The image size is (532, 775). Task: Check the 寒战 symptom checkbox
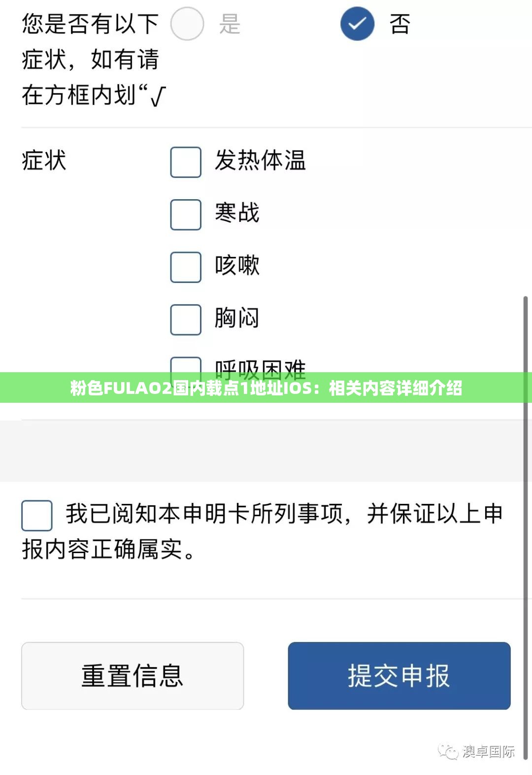pyautogui.click(x=185, y=214)
